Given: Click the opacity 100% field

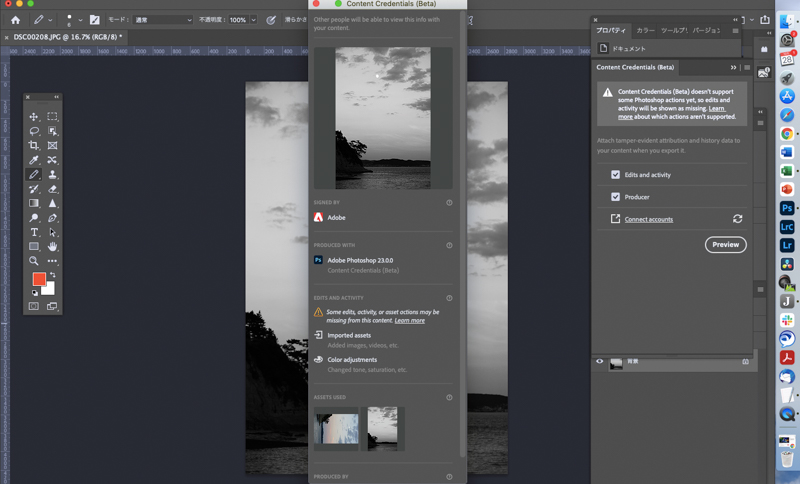Looking at the screenshot, I should [238, 20].
